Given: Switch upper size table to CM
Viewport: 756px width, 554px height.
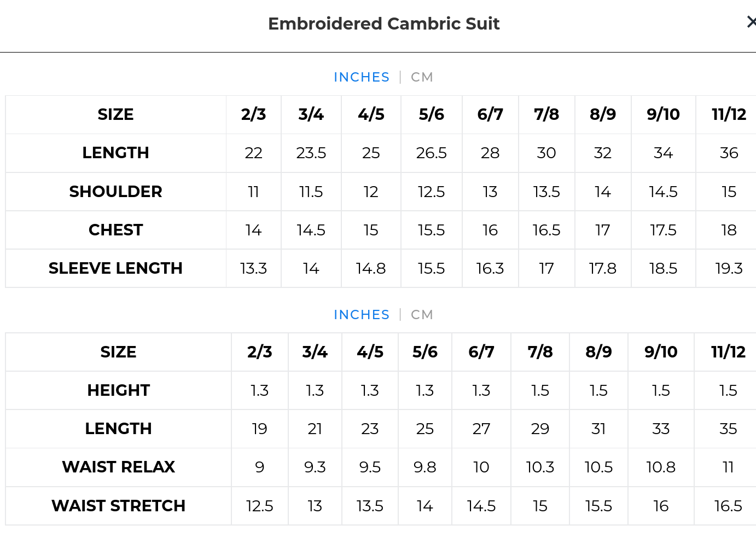Looking at the screenshot, I should [422, 77].
